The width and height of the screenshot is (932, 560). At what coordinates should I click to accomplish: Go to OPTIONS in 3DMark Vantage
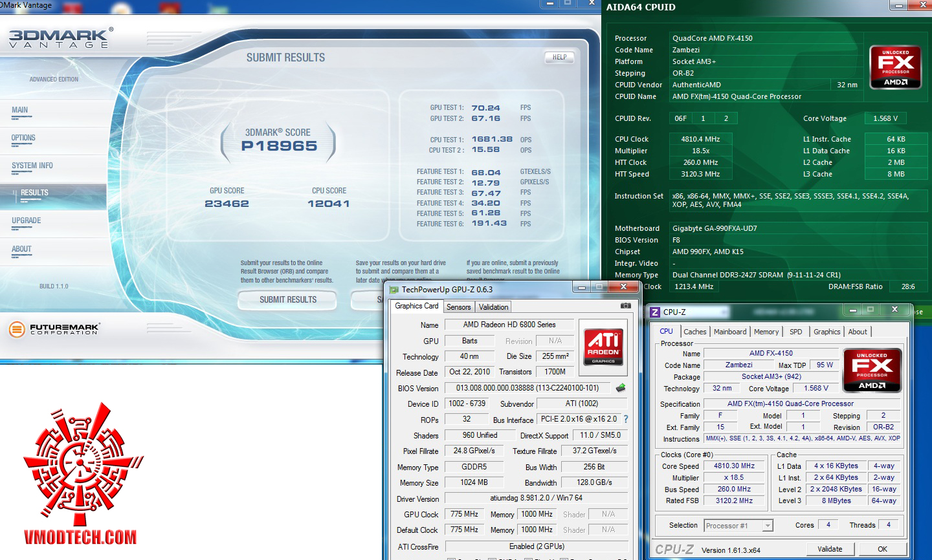23,138
